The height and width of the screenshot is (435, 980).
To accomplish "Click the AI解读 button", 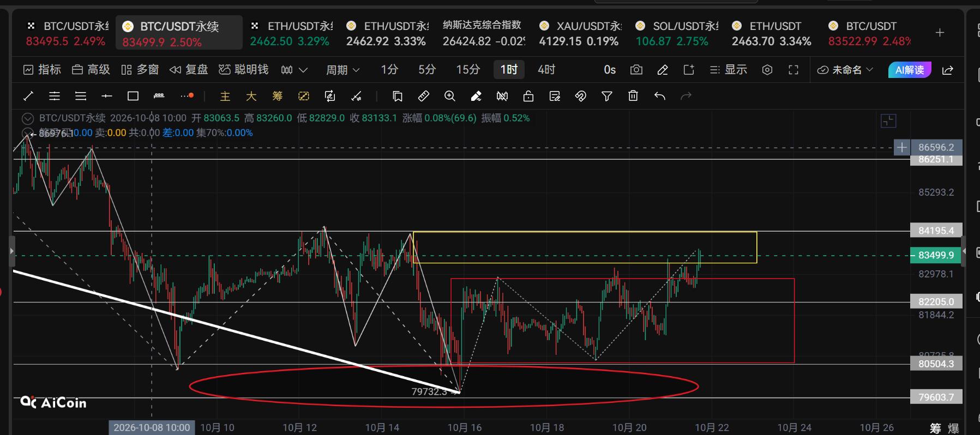I will pyautogui.click(x=910, y=70).
